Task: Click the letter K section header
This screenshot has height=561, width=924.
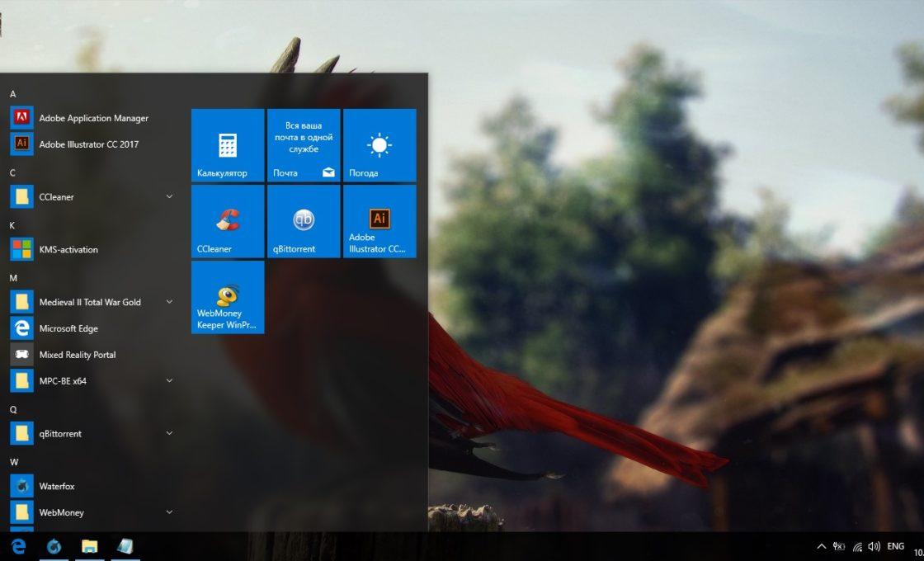Action: (13, 225)
